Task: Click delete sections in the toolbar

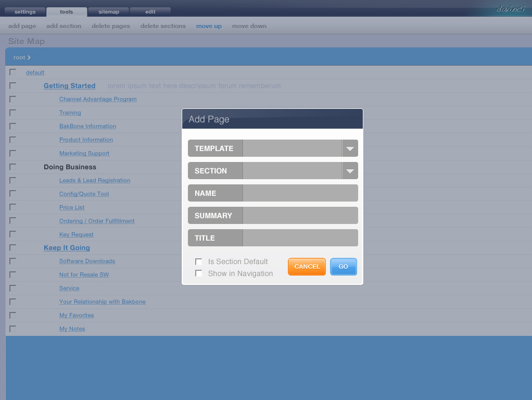Action: coord(163,26)
